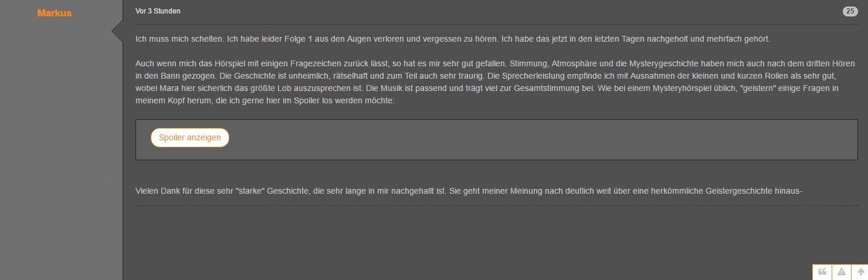Click the paragraph starting 'Ich muss mich schelten'
868x280 pixels.
tap(452, 39)
